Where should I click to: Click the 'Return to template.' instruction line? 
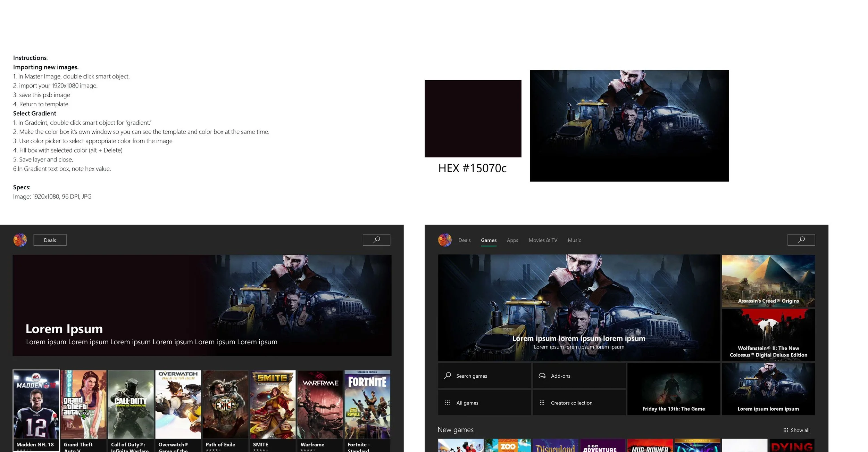41,104
